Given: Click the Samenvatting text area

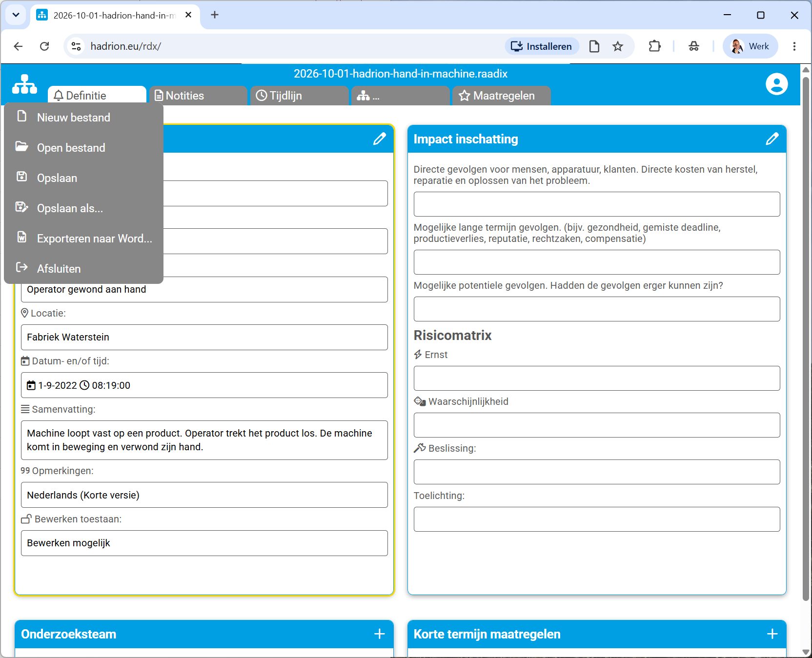Looking at the screenshot, I should click(x=204, y=440).
